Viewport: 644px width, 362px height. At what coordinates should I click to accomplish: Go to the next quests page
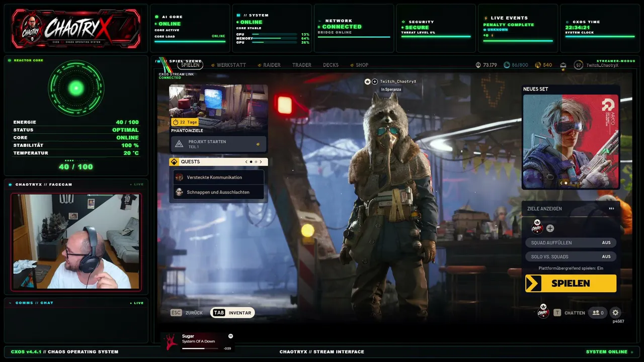point(261,162)
